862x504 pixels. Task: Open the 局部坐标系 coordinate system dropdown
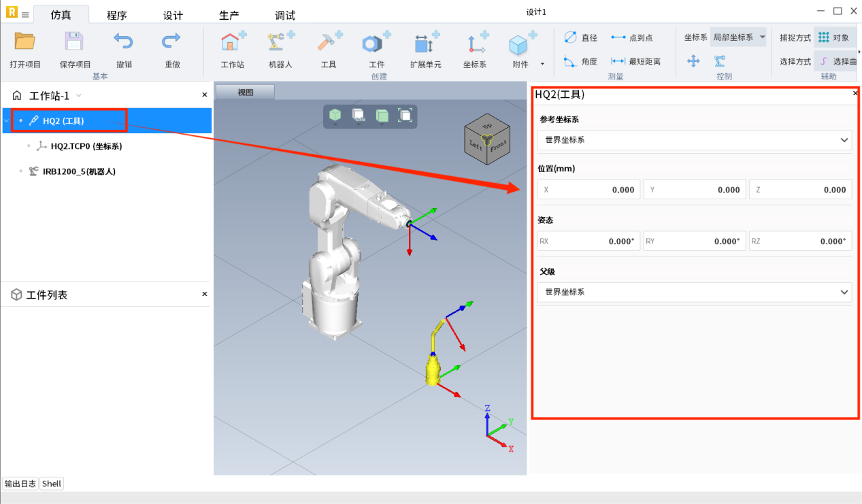[x=738, y=37]
